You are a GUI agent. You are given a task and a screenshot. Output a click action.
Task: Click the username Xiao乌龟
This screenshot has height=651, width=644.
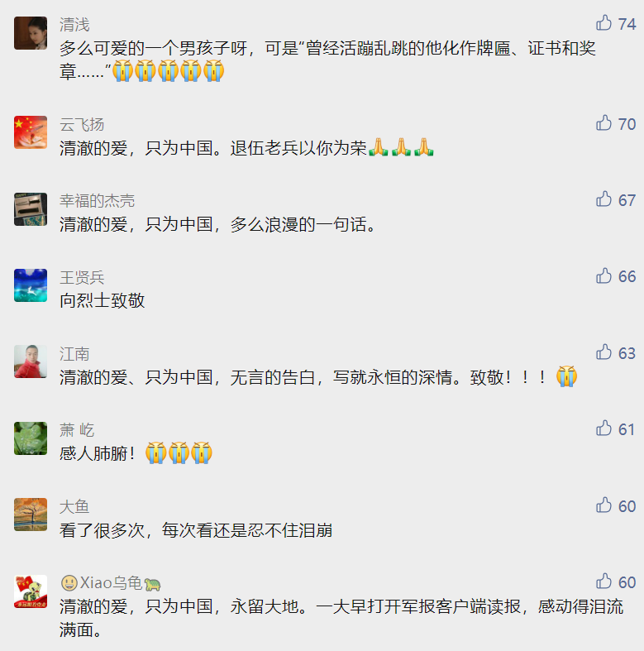pyautogui.click(x=111, y=583)
